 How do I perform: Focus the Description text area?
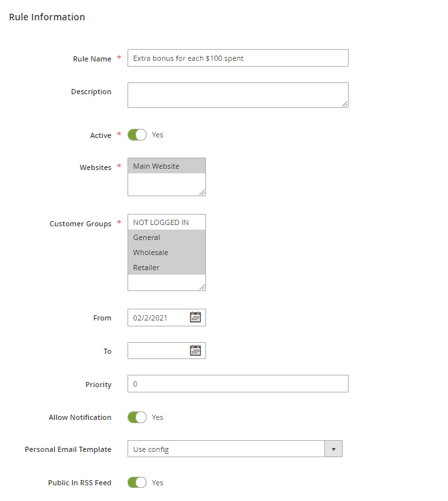[237, 95]
